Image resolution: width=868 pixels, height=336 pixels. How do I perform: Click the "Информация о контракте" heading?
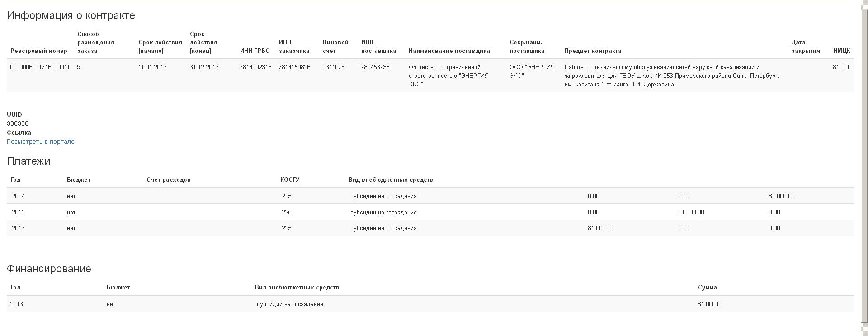click(x=71, y=15)
